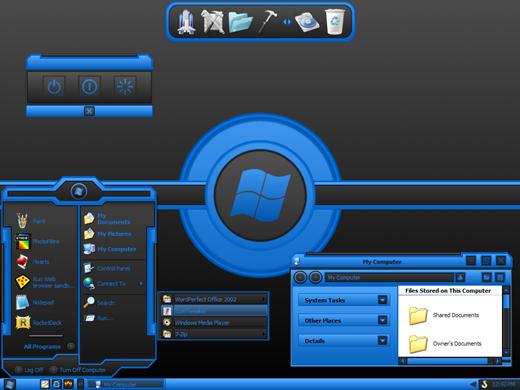Select IconTweaker in the programs list
This screenshot has height=390, width=520.
coord(214,311)
